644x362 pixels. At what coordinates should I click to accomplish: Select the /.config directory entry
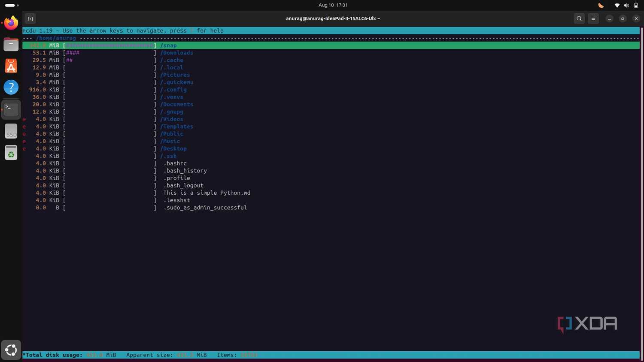click(x=173, y=90)
